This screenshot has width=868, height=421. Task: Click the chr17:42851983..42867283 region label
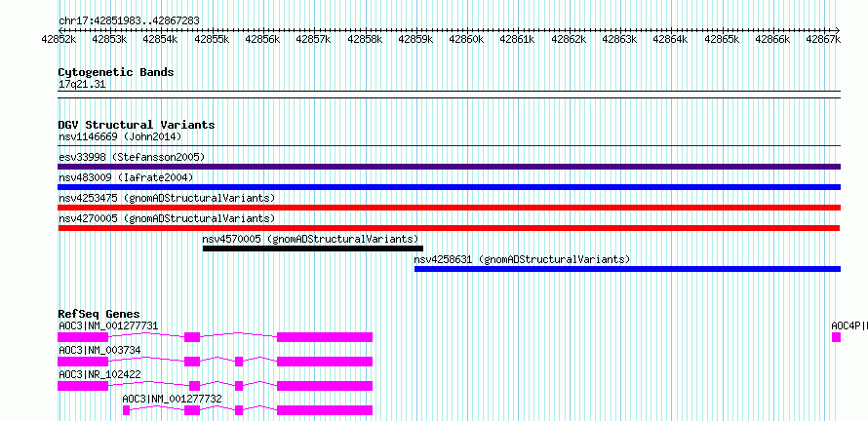[x=129, y=20]
